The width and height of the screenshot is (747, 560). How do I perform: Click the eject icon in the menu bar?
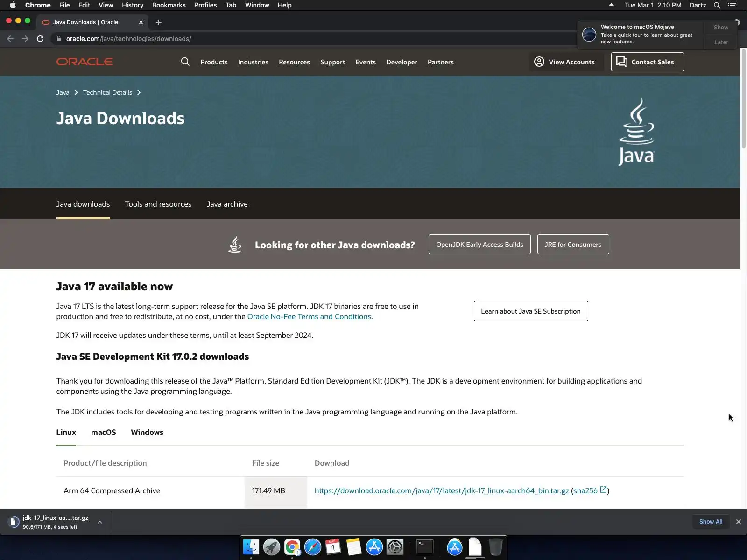click(x=611, y=5)
